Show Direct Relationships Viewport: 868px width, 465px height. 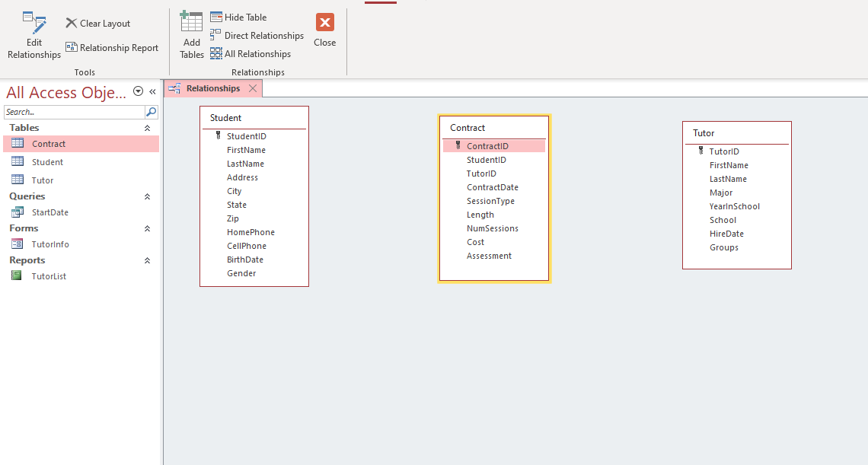257,36
